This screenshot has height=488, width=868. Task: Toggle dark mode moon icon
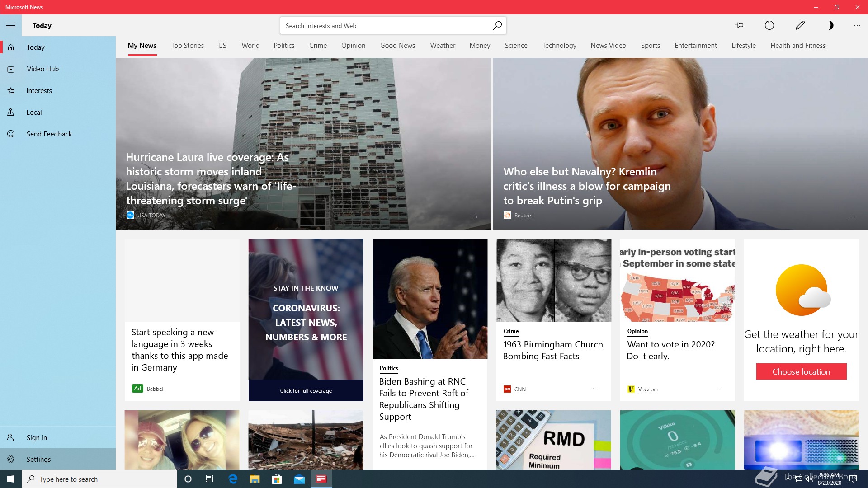point(830,25)
